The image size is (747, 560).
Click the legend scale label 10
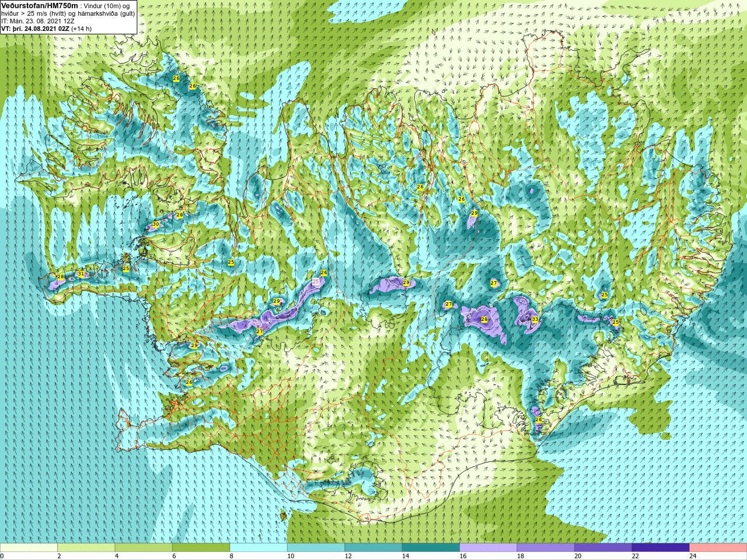pyautogui.click(x=291, y=556)
